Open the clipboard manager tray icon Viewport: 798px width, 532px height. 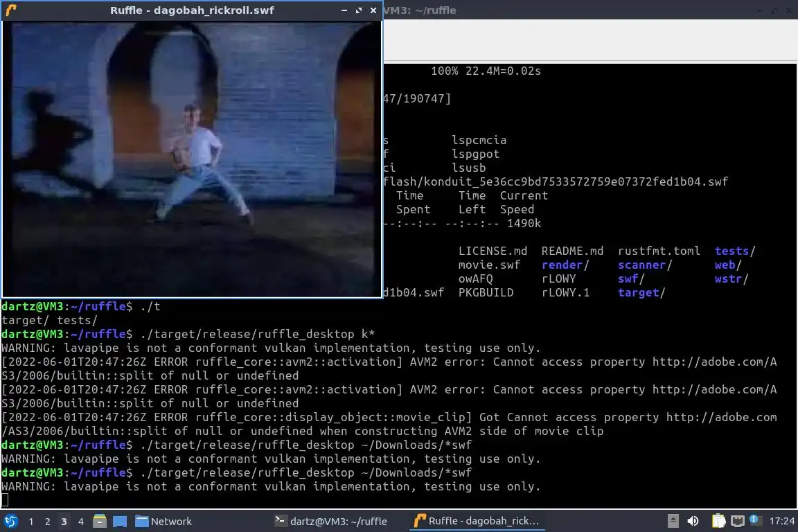718,521
